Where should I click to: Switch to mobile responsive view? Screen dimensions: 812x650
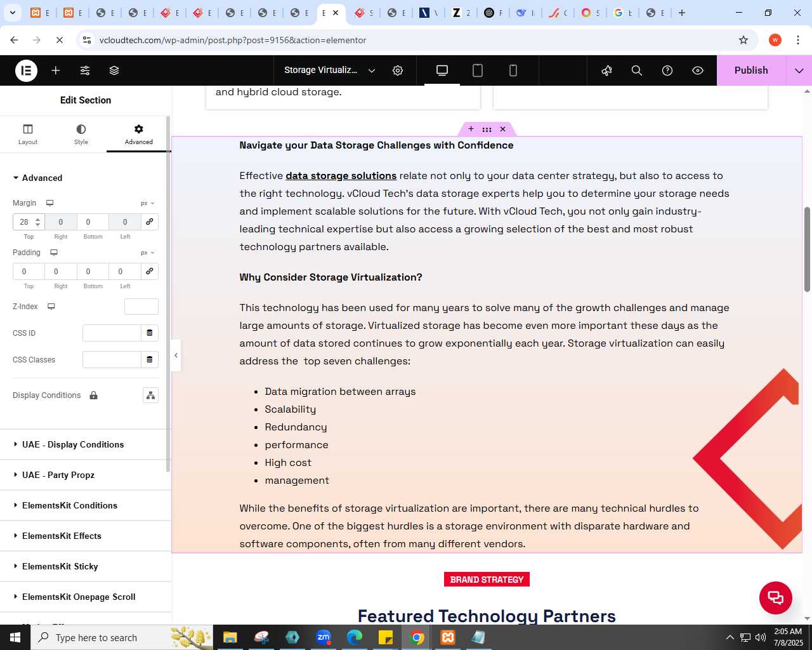513,70
